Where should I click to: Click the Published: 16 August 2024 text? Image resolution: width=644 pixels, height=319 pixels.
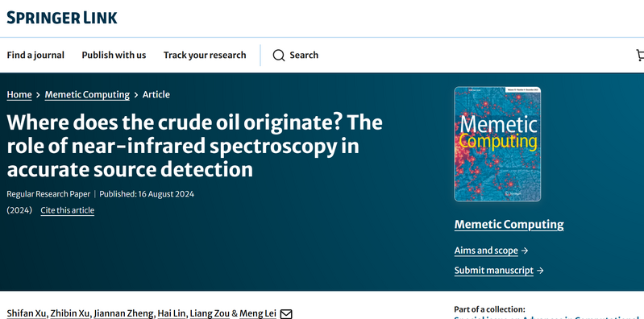tap(147, 194)
